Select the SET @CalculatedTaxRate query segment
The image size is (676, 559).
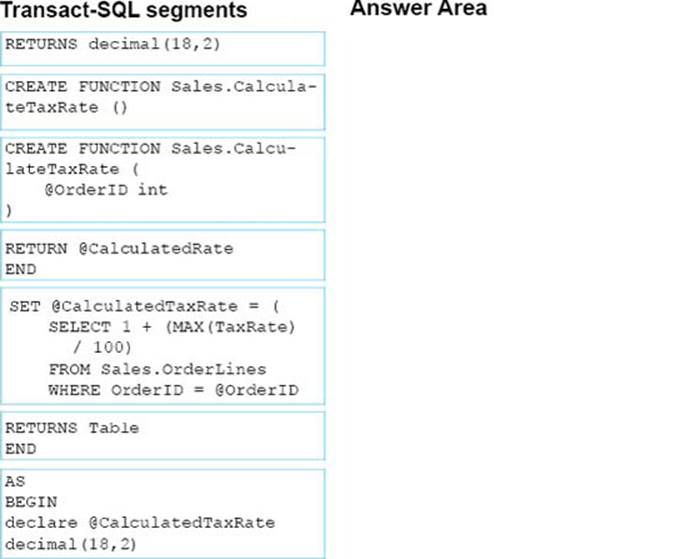click(162, 347)
